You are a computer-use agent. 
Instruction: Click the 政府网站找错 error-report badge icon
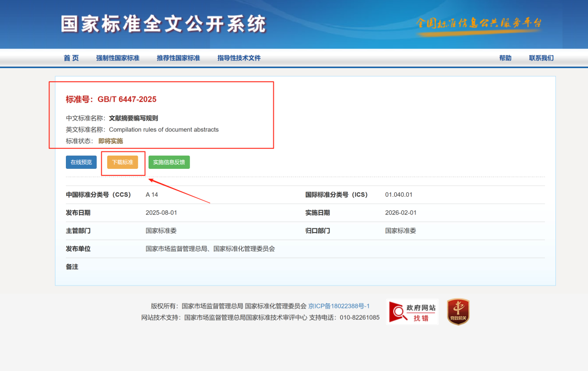[x=412, y=311]
